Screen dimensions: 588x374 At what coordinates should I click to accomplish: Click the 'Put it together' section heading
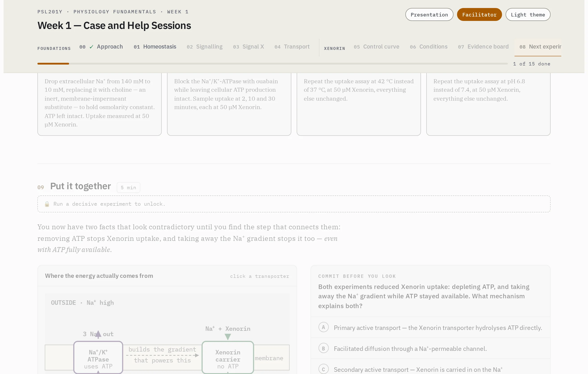tap(81, 186)
